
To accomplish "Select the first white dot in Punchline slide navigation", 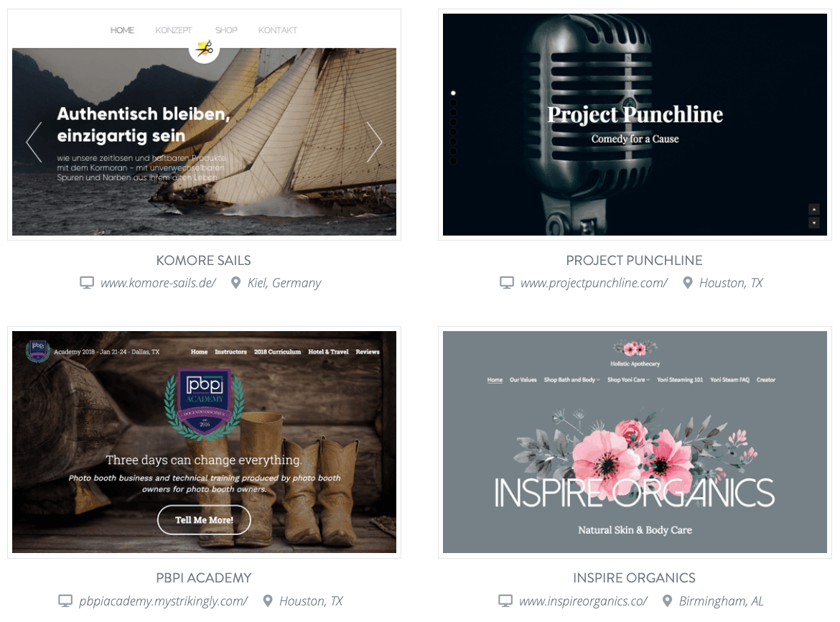I will coord(453,93).
